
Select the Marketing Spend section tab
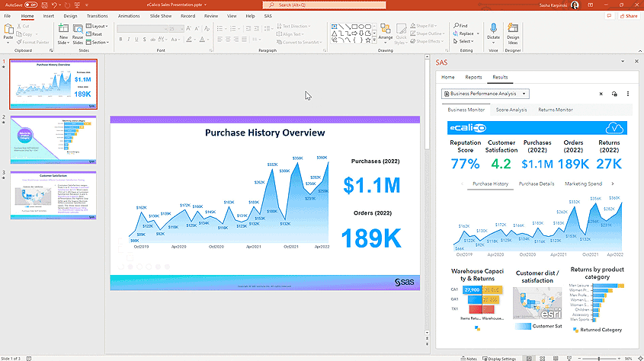(583, 184)
